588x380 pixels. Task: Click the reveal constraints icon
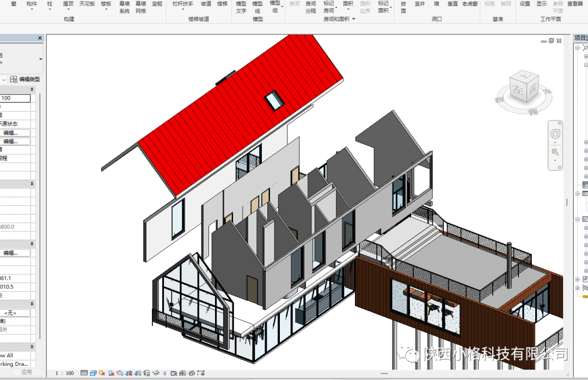coord(201,373)
